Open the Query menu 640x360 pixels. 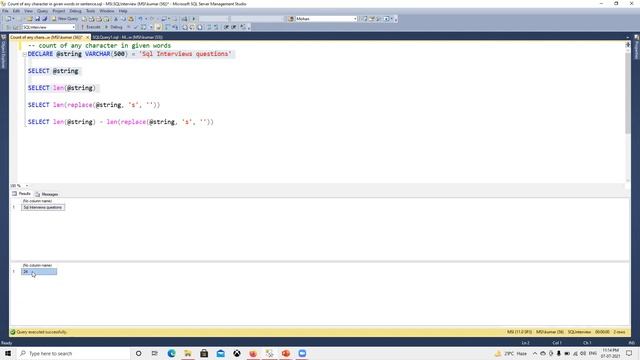pyautogui.click(x=42, y=11)
